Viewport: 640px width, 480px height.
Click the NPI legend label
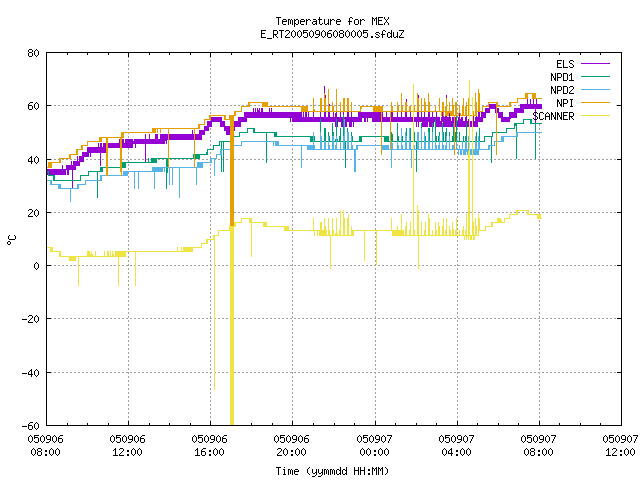point(565,103)
